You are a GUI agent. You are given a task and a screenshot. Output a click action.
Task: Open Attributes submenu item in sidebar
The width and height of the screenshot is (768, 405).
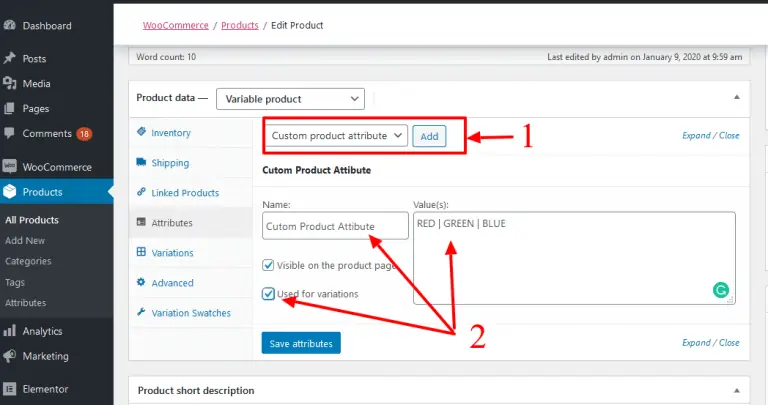click(25, 303)
